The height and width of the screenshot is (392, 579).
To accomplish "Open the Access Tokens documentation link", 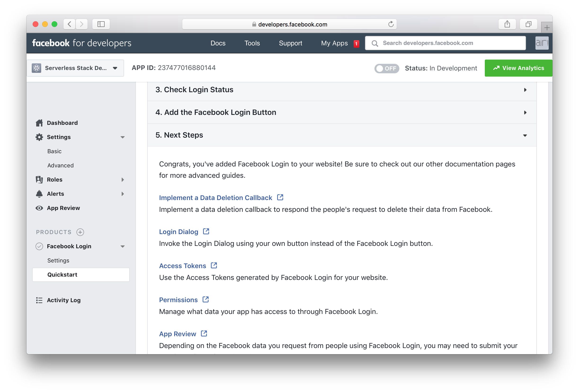I will tap(183, 266).
